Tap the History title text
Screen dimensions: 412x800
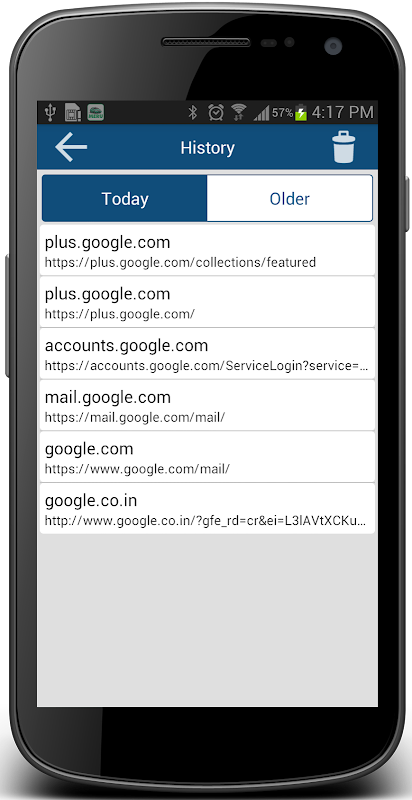(x=208, y=148)
